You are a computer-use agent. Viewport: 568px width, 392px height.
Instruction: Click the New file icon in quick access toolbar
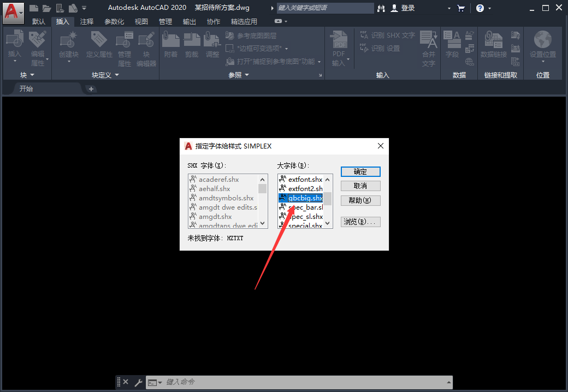pyautogui.click(x=34, y=8)
